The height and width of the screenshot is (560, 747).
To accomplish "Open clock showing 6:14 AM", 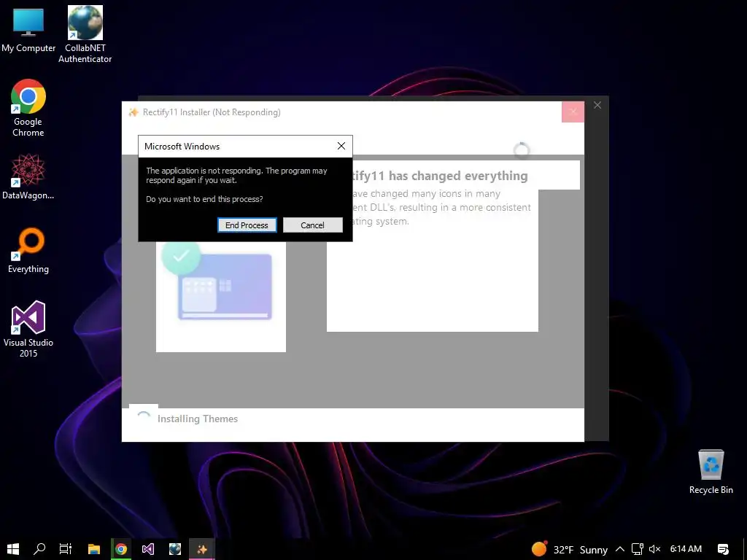I will [686, 549].
